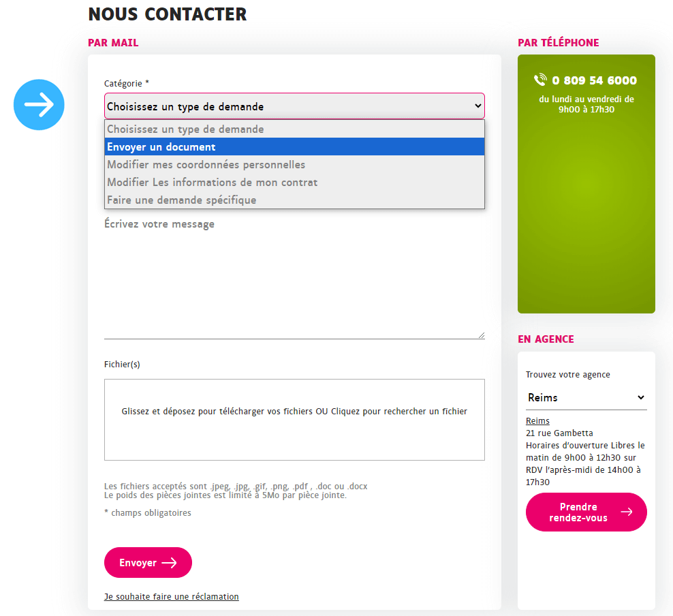Click the PAR MAIL section heading

[x=113, y=42]
